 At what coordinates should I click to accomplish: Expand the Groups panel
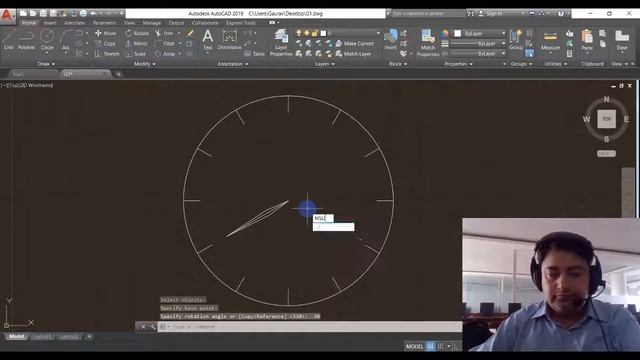(521, 64)
